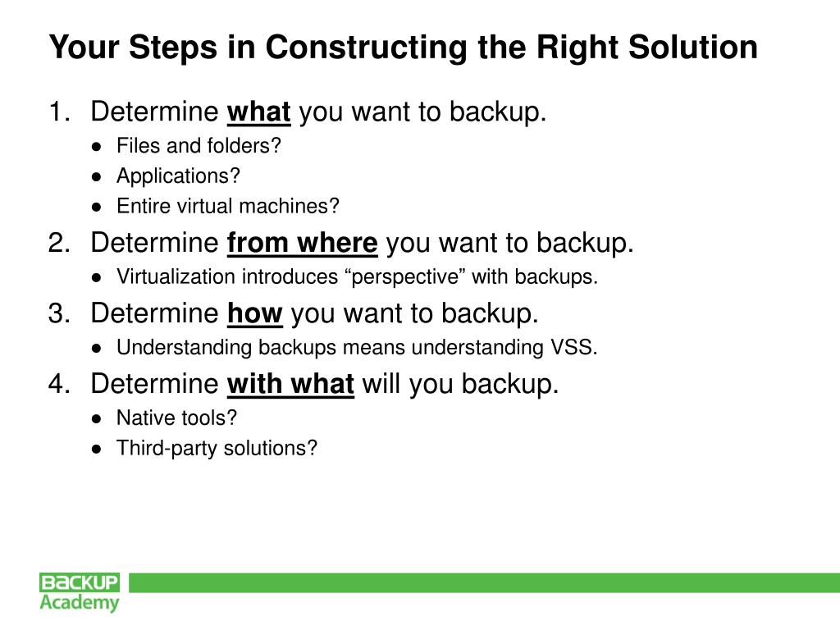
Task: Click the green footer bar
Action: coord(484,583)
